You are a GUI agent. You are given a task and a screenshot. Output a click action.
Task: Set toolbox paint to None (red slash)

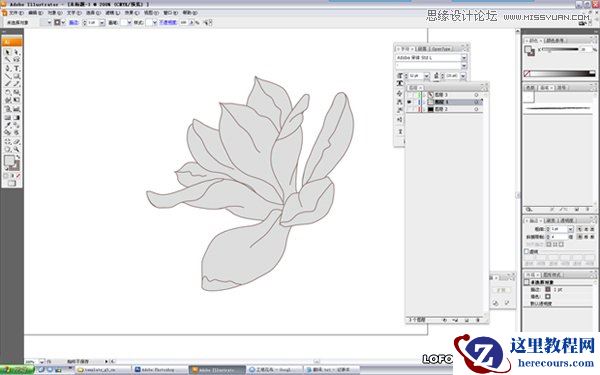18,175
